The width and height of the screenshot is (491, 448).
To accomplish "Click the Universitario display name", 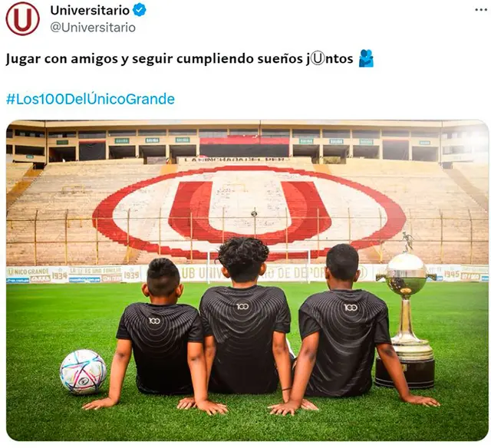I will [x=90, y=10].
